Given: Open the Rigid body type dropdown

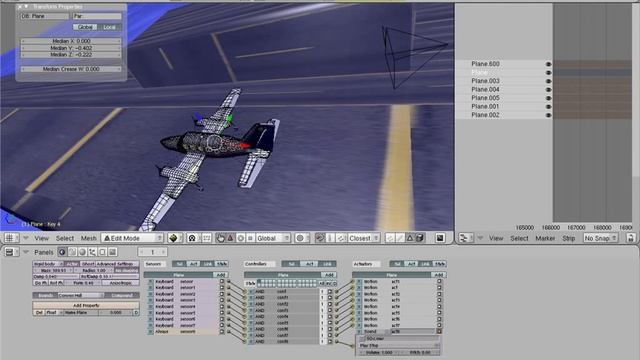Looking at the screenshot, I should point(48,264).
